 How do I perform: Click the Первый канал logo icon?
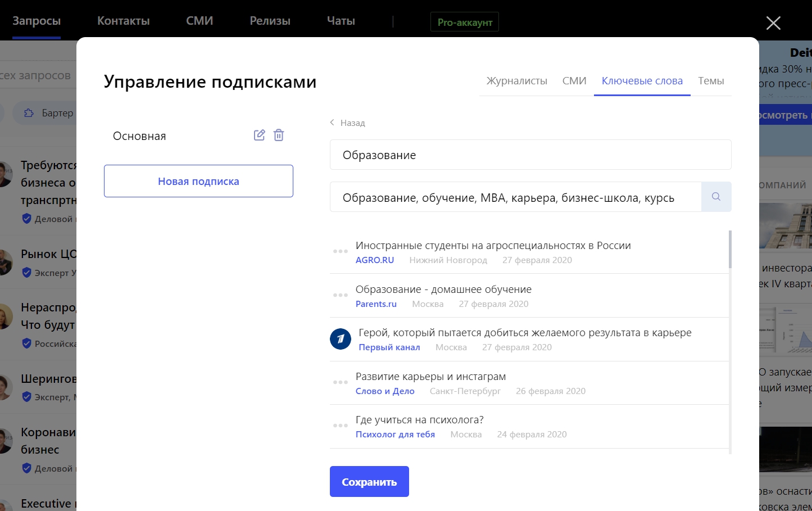(x=341, y=339)
